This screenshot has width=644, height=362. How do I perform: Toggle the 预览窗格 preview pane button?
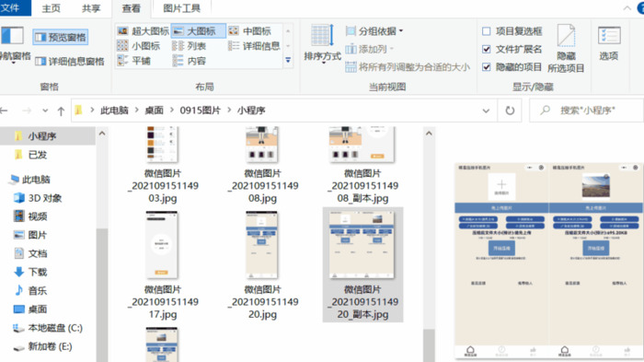(61, 38)
